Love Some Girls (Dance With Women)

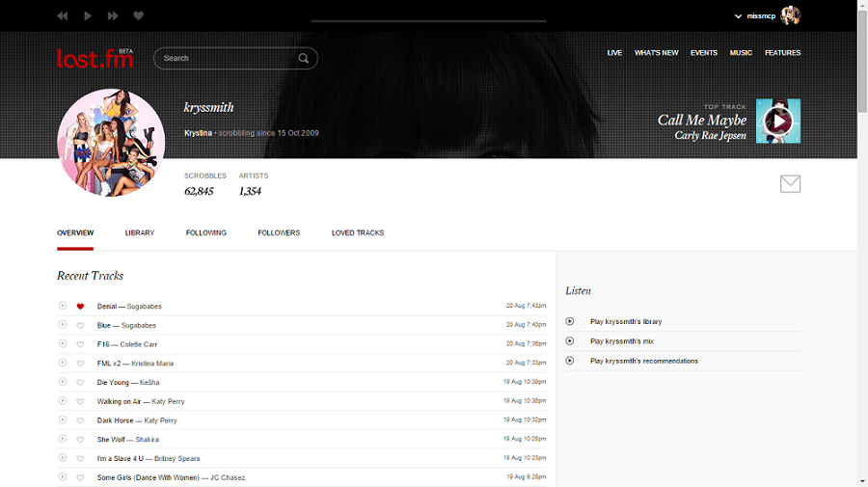pyautogui.click(x=80, y=477)
